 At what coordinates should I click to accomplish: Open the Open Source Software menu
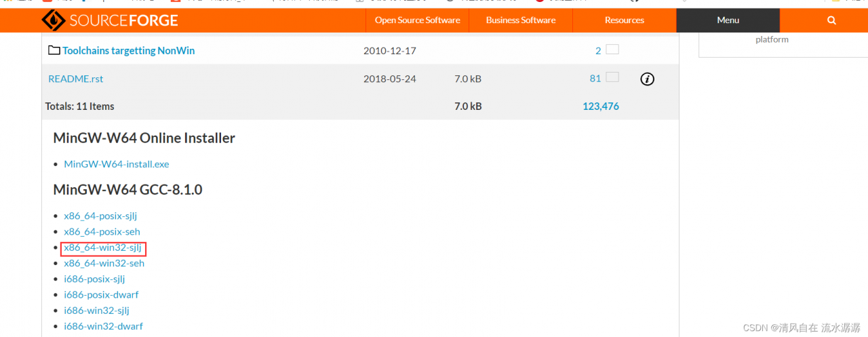tap(417, 20)
